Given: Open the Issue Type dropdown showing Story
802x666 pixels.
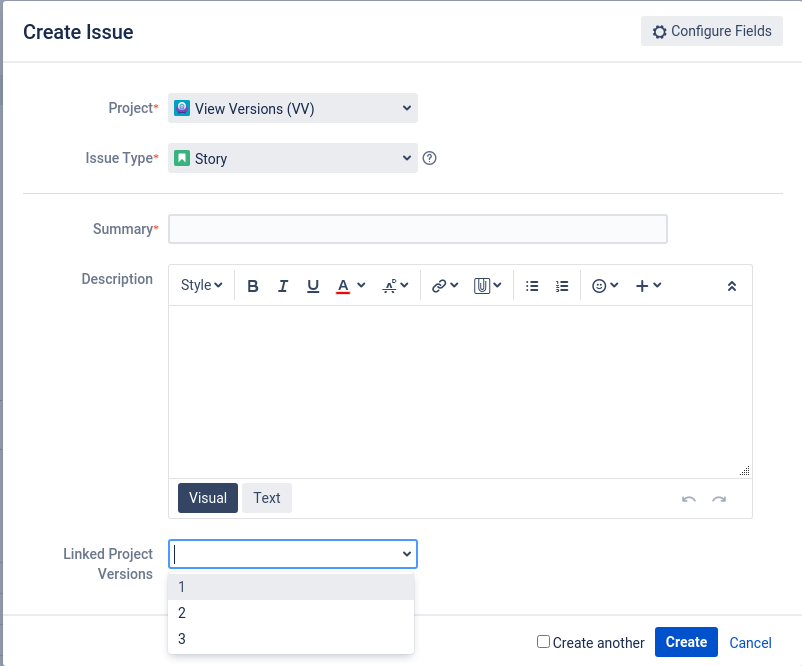Looking at the screenshot, I should pyautogui.click(x=293, y=158).
